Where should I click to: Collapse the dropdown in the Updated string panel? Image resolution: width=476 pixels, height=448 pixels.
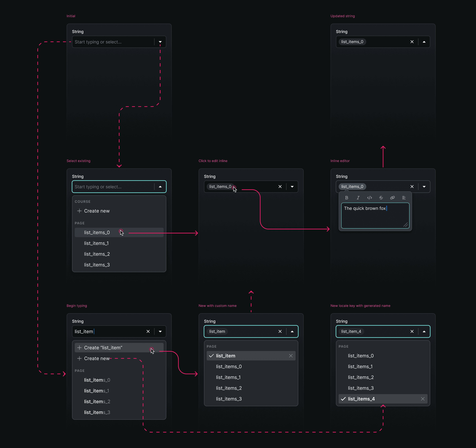[x=424, y=42]
